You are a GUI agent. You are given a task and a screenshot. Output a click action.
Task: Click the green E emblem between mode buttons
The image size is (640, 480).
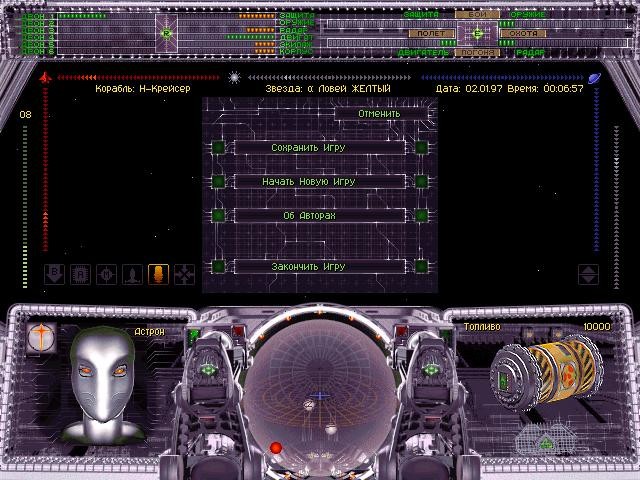477,33
